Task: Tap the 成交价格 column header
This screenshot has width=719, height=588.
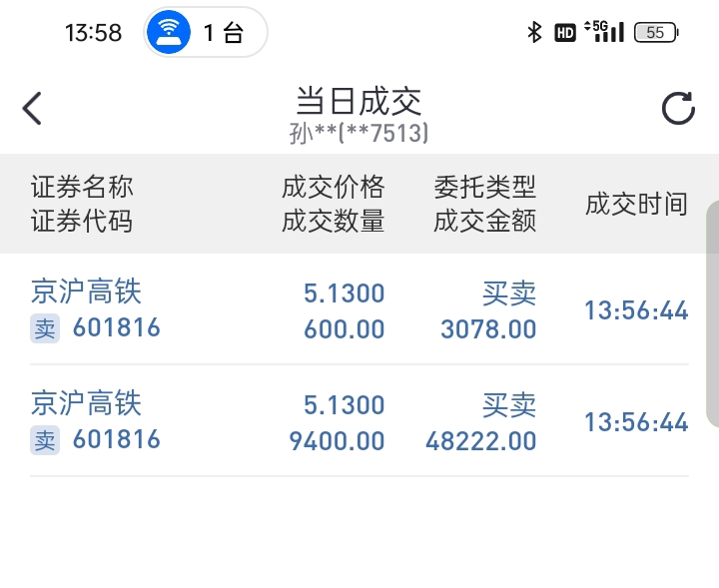Action: click(333, 188)
